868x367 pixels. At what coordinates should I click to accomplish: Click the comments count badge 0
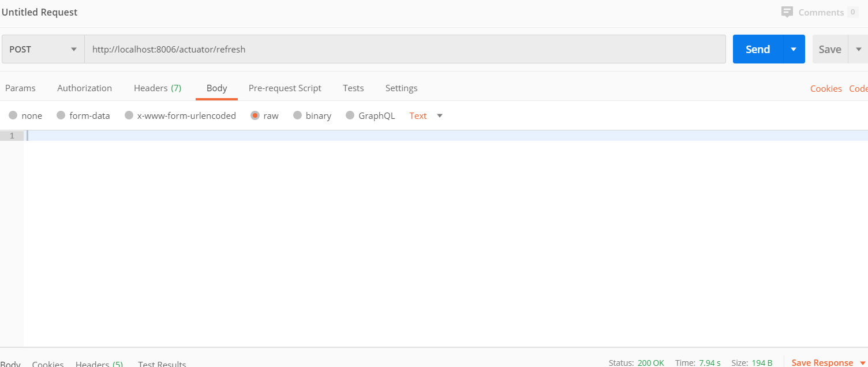point(852,12)
